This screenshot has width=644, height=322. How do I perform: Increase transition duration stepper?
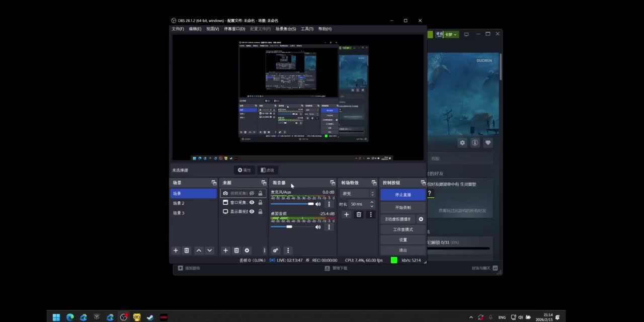pyautogui.click(x=372, y=202)
